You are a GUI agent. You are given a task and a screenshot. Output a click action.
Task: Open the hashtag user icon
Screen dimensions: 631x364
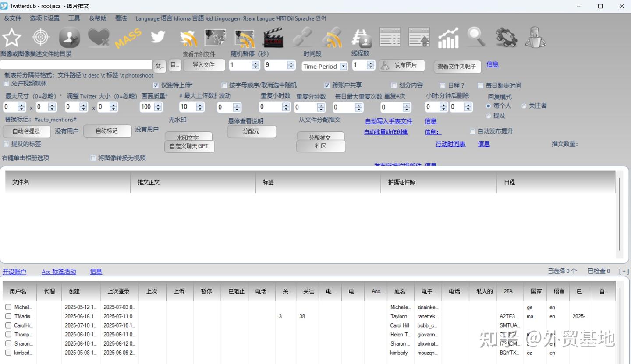pyautogui.click(x=362, y=38)
